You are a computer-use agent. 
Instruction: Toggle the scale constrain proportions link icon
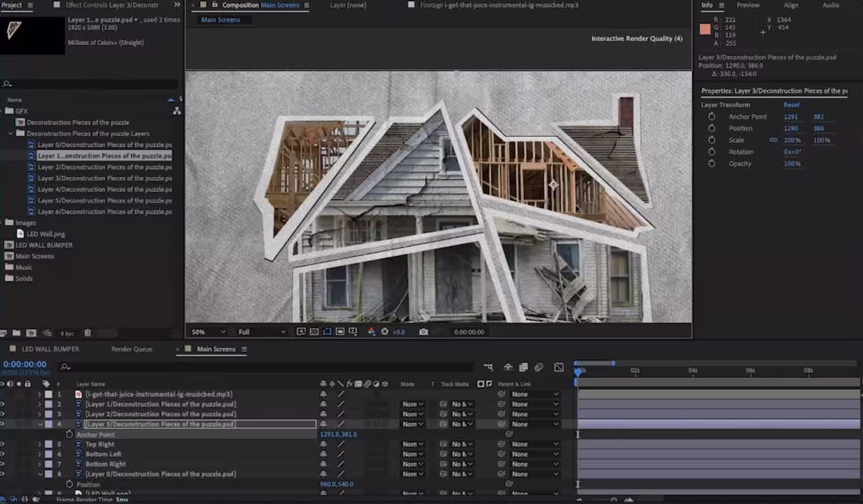click(773, 140)
